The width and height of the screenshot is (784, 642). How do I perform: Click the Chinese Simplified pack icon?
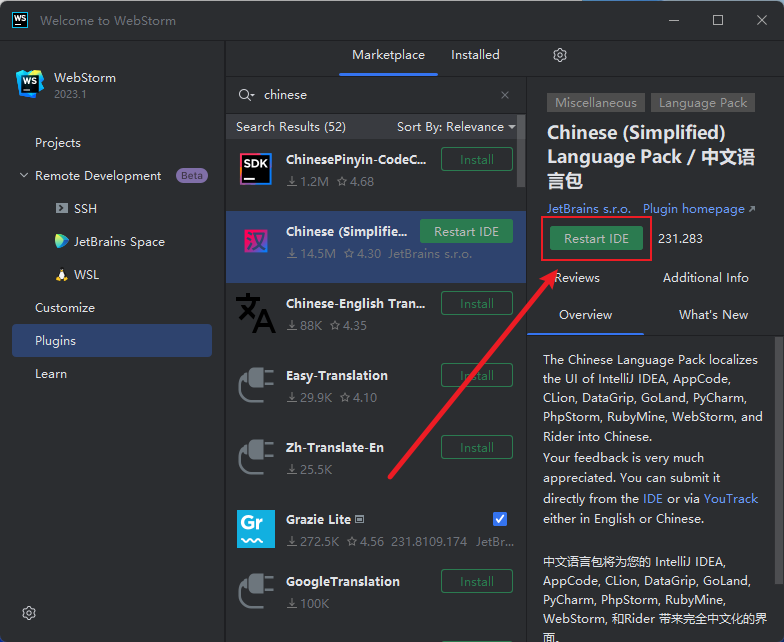point(256,241)
